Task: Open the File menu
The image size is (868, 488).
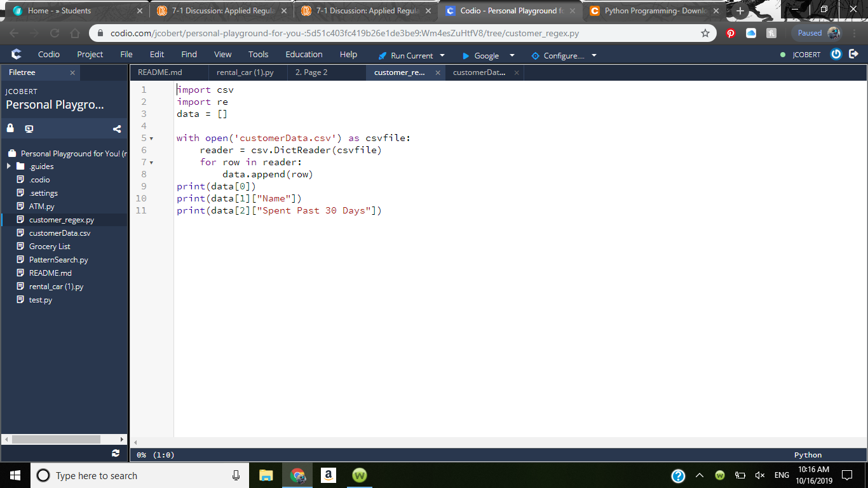Action: pos(126,55)
